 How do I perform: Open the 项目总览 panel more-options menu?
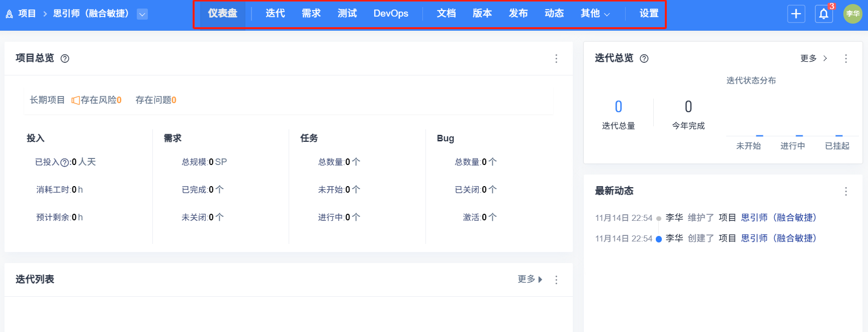(x=556, y=58)
